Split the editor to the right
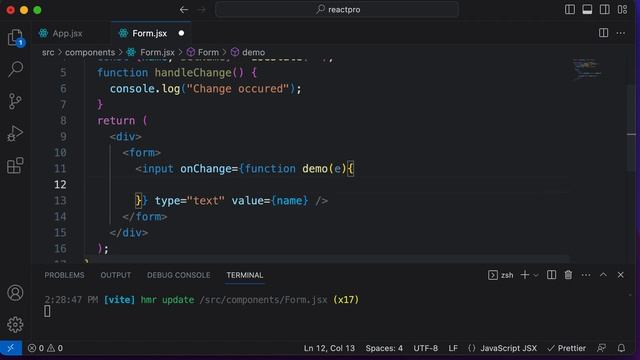The image size is (640, 360). point(603,33)
